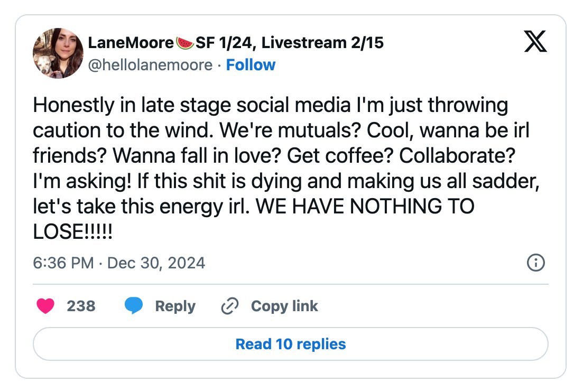Click the pink heart like icon
This screenshot has height=392, width=583.
[x=45, y=306]
